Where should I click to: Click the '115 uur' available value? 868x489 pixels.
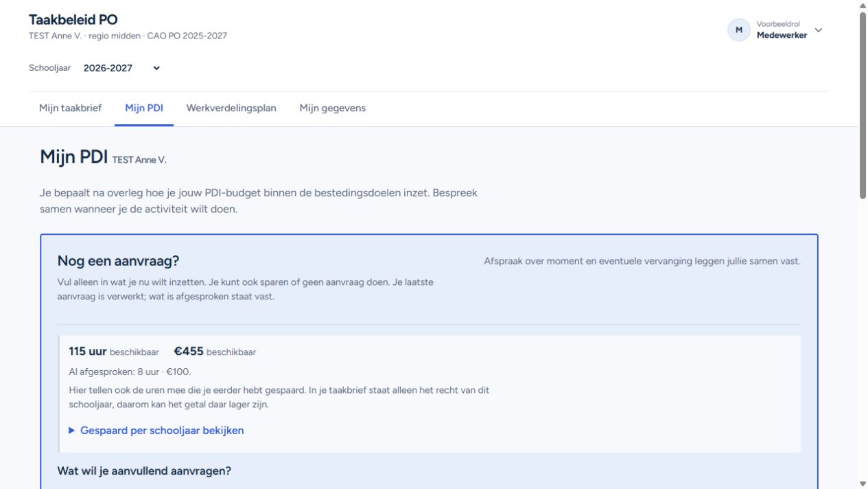coord(88,352)
